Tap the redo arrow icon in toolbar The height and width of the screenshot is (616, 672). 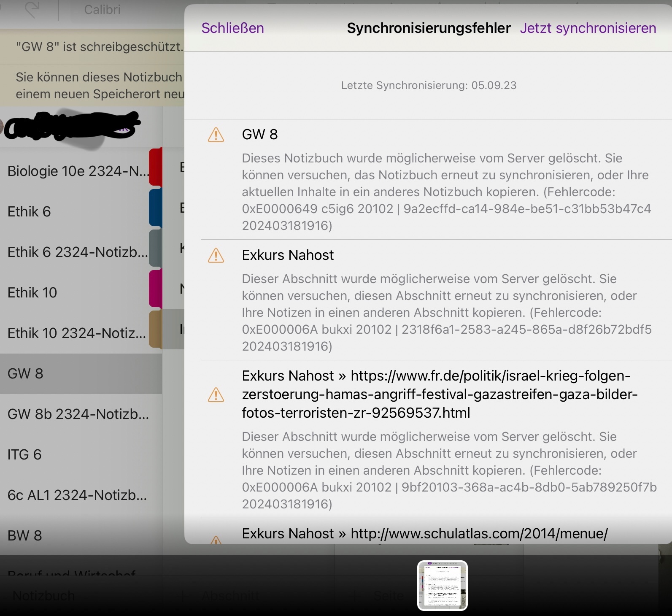coord(32,9)
